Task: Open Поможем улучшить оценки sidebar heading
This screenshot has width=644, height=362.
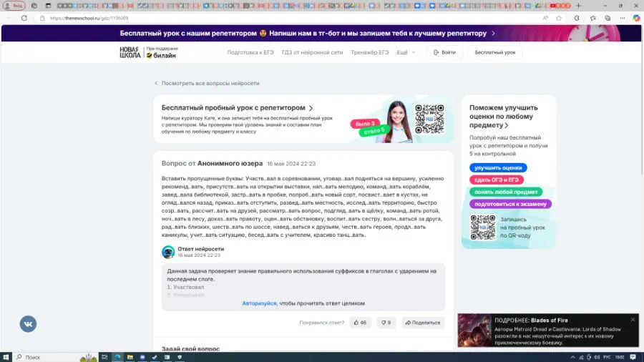Action: (504, 116)
